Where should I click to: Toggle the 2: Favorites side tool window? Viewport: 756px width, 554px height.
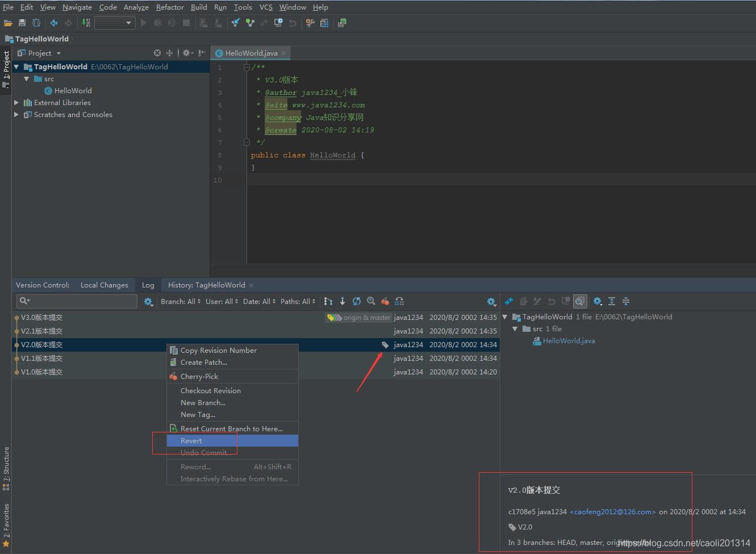(6, 526)
